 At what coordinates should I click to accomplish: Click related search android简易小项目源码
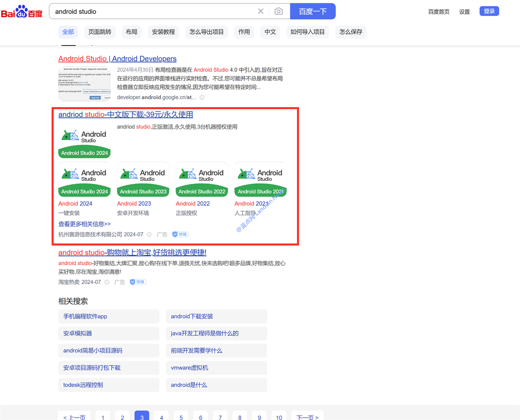[x=109, y=351]
